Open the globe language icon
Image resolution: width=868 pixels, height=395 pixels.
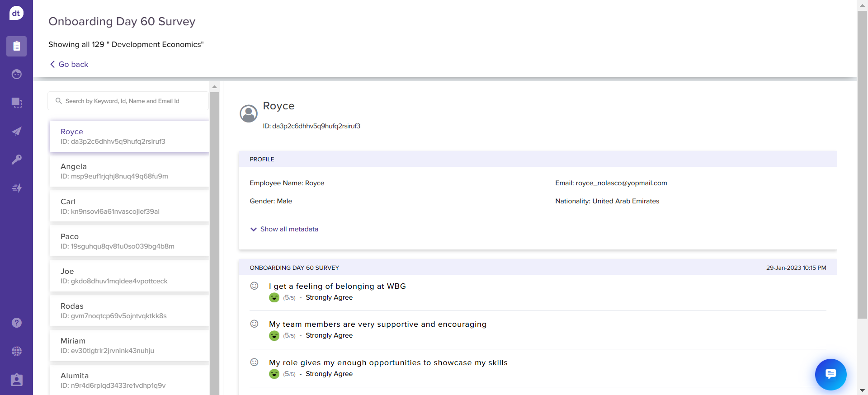16,351
